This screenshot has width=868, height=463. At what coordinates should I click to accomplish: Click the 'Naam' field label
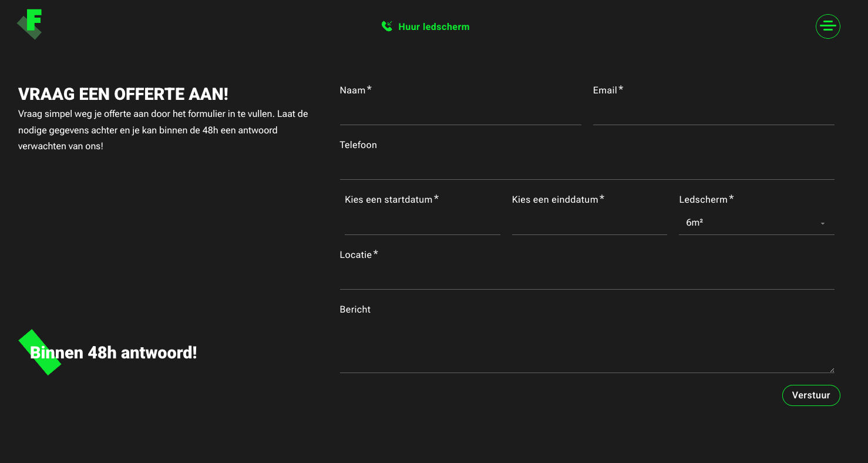click(x=352, y=90)
